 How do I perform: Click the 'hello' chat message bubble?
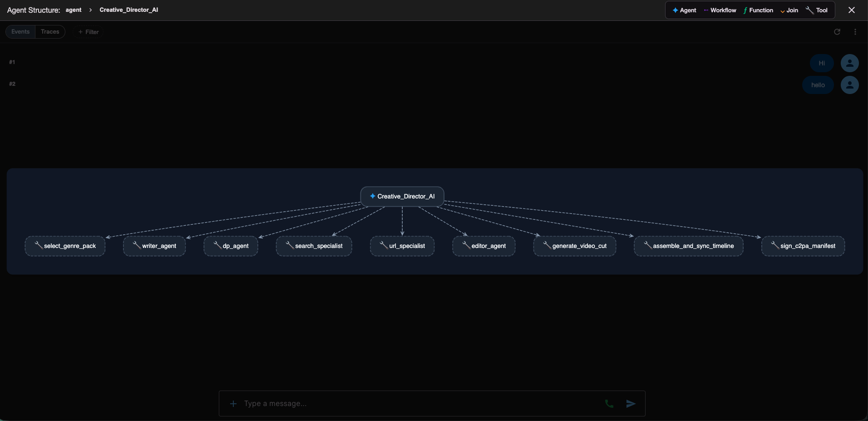coord(818,85)
